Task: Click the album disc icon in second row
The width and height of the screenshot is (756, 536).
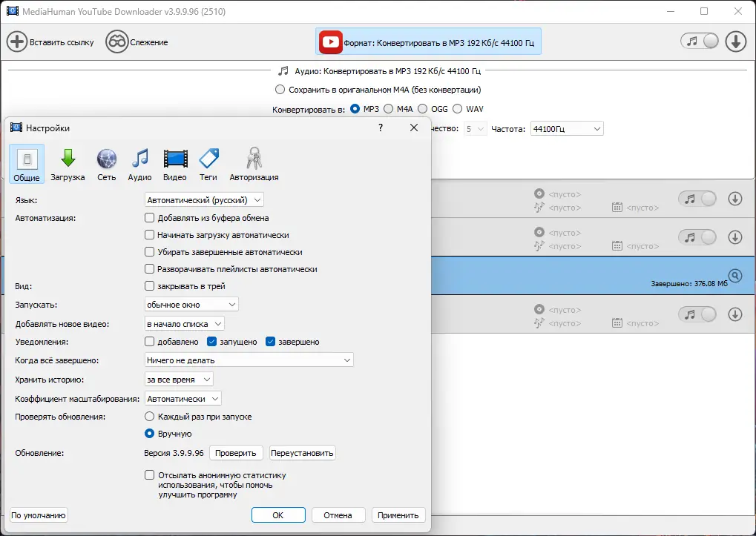Action: 539,232
